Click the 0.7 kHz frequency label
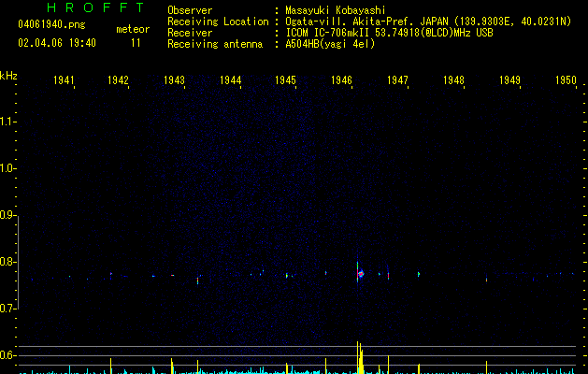Screen dimensions: 588x374 (7, 309)
